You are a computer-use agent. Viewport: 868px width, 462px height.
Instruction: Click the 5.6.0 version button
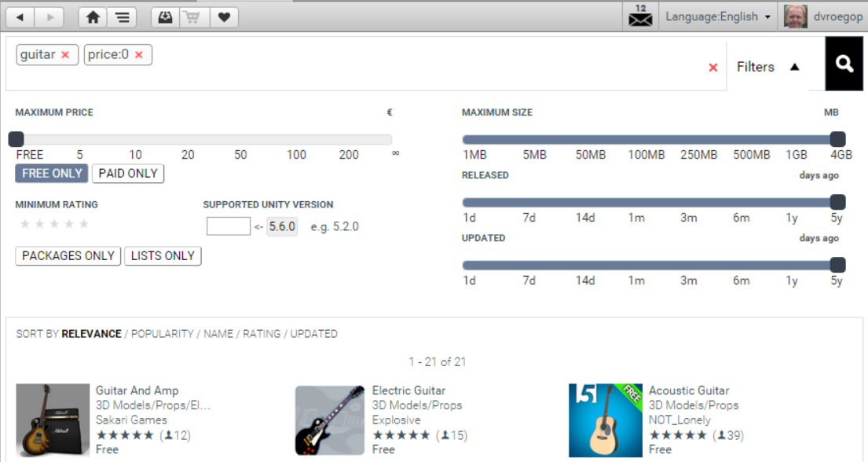(282, 226)
